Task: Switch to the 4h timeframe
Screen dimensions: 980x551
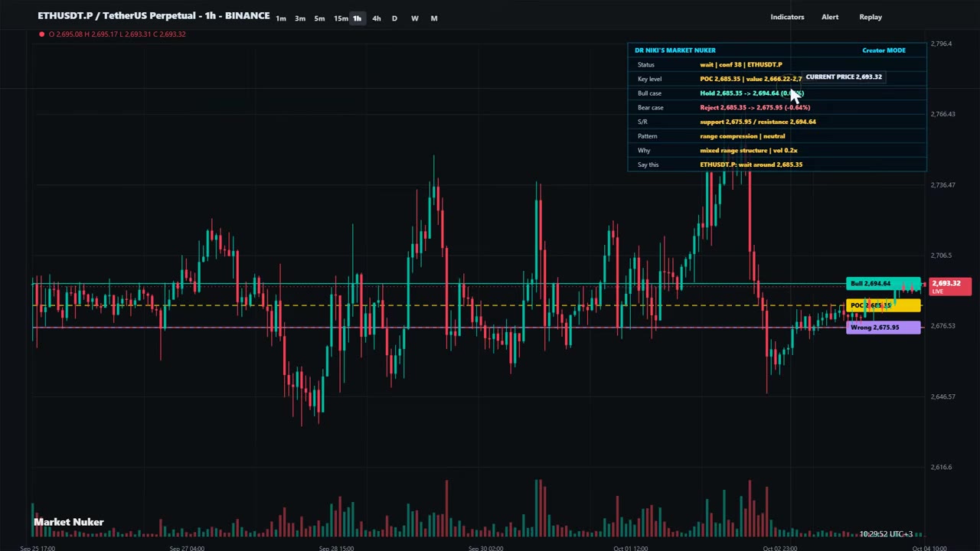Action: coord(376,18)
